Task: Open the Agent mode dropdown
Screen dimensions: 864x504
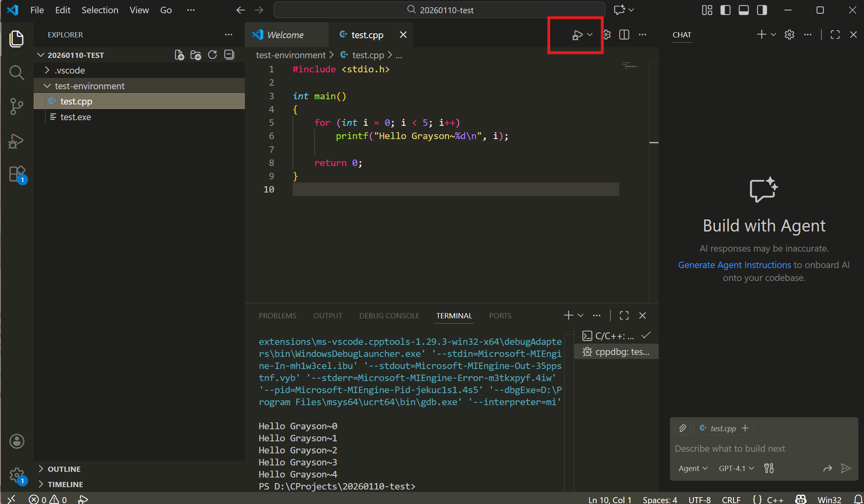Action: point(693,468)
